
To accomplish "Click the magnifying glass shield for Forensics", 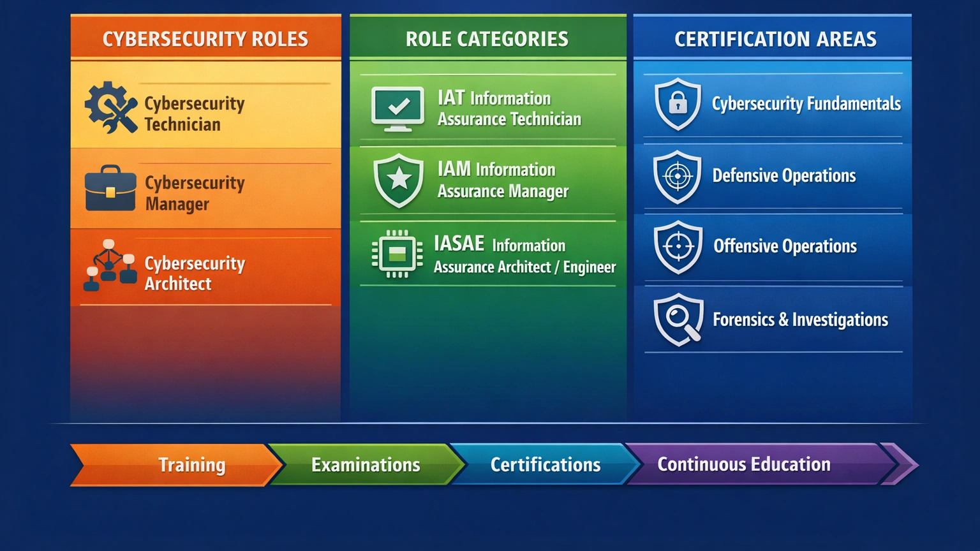I will pos(677,320).
